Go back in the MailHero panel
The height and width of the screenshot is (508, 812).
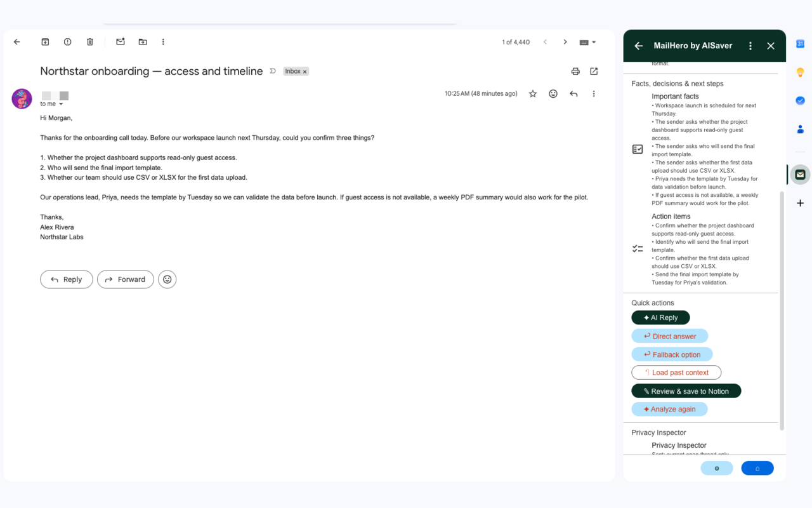639,46
